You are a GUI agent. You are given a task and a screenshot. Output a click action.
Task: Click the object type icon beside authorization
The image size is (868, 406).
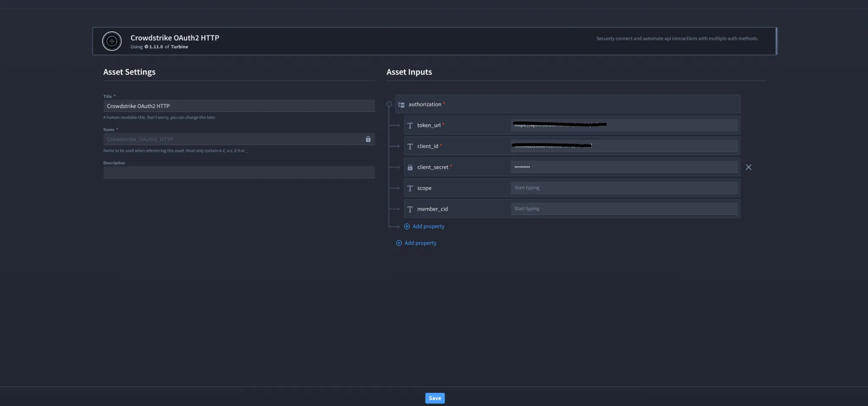[401, 104]
